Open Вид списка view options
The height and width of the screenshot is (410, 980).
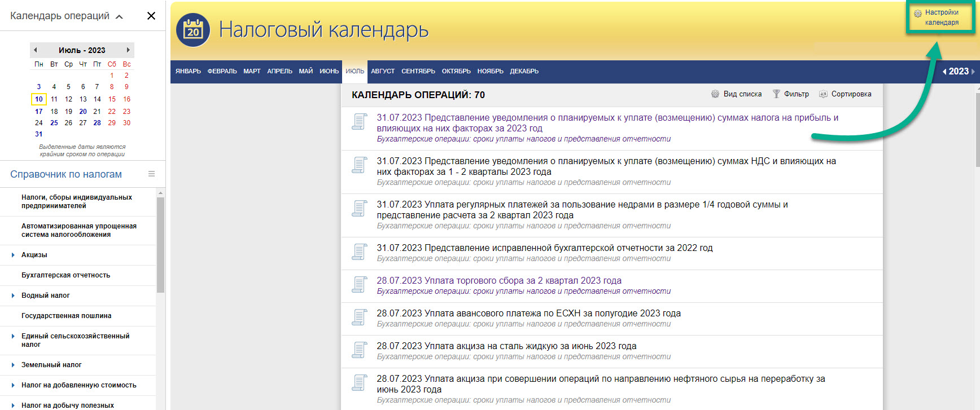(x=736, y=94)
